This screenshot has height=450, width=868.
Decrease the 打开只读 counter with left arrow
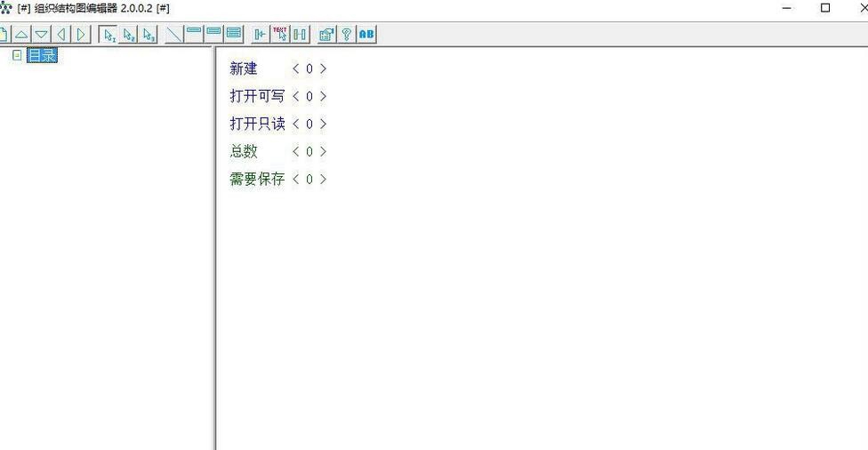point(295,124)
